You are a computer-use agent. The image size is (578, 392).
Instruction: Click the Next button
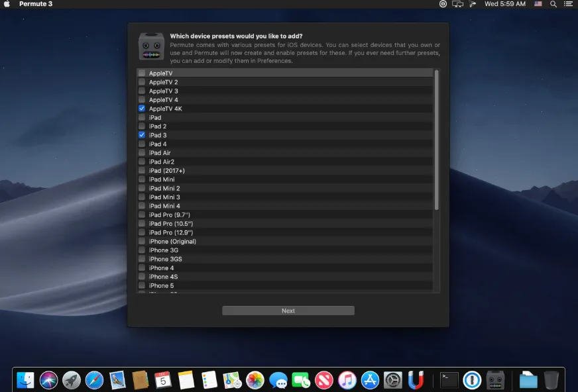pyautogui.click(x=288, y=311)
